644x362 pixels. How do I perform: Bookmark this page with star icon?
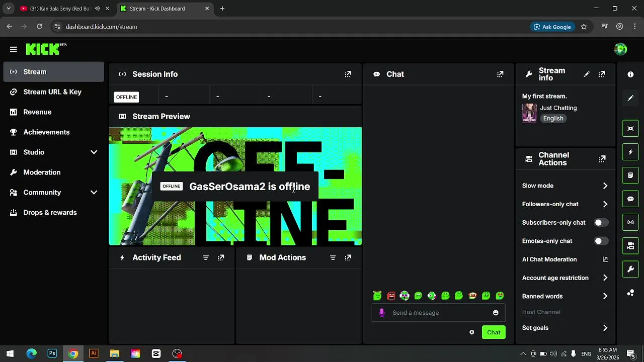click(x=584, y=27)
